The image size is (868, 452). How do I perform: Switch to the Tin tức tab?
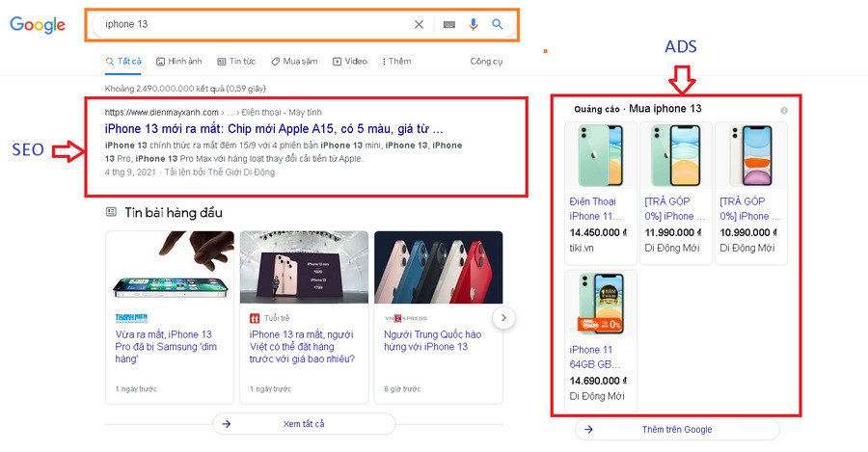pyautogui.click(x=237, y=61)
